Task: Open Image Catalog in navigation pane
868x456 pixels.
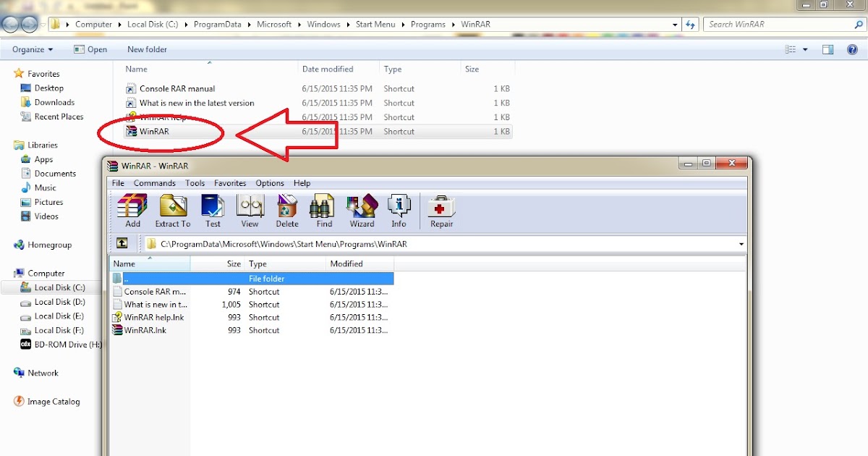Action: coord(47,401)
